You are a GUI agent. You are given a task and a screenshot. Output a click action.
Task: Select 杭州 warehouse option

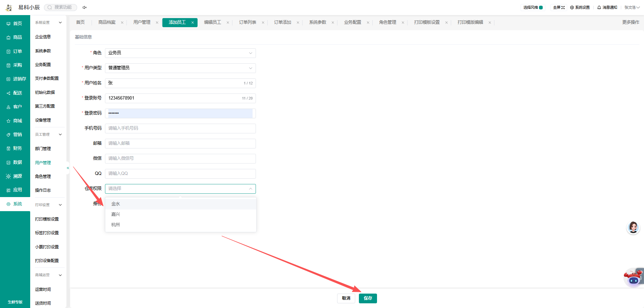(181, 225)
